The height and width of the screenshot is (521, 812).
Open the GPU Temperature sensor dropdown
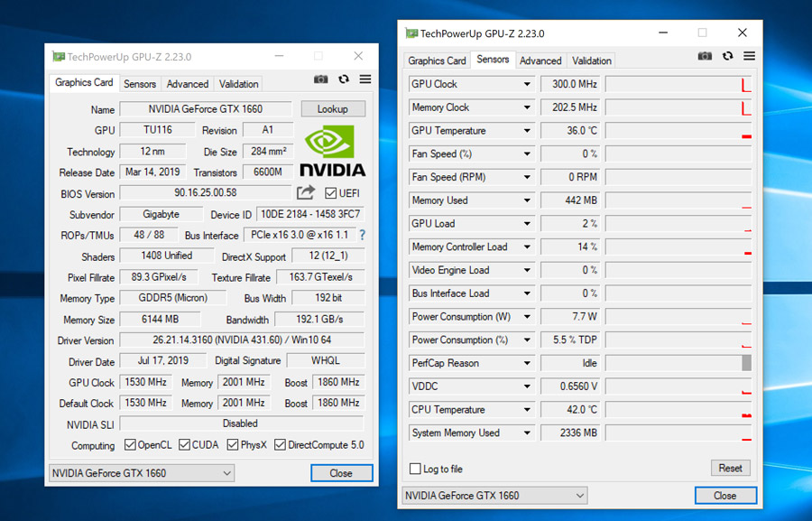(x=527, y=131)
